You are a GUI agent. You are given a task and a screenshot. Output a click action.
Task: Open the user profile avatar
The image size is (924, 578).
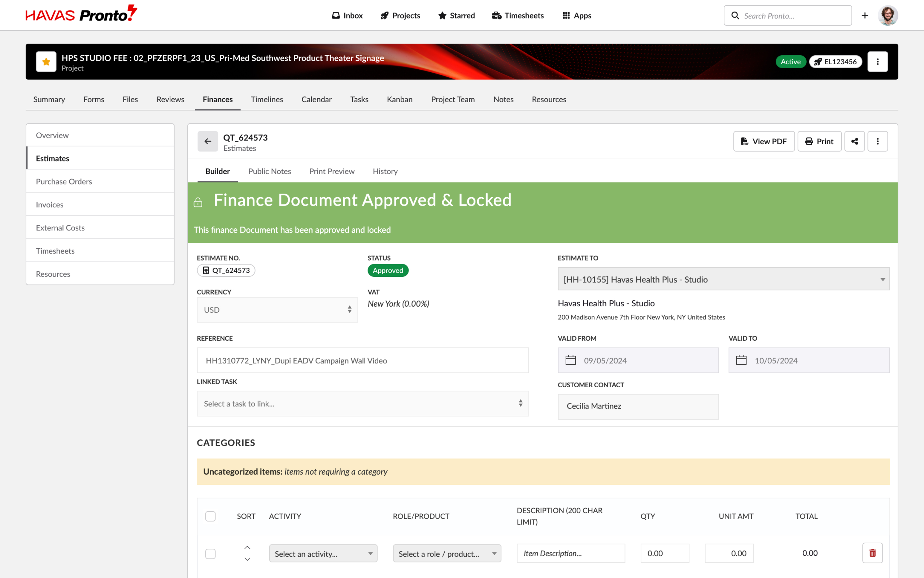pyautogui.click(x=888, y=15)
